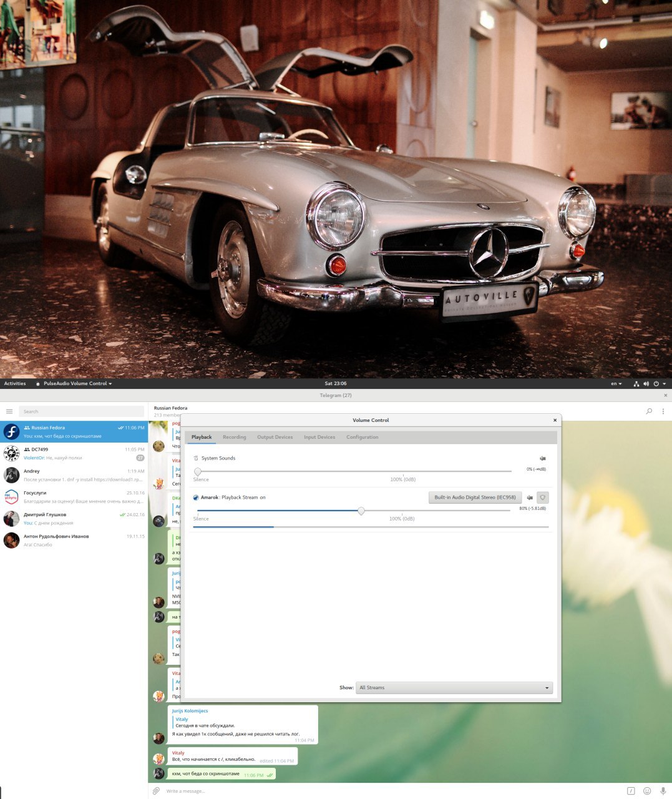Open the Activities overview
Screen dimensions: 672x799
coord(15,384)
